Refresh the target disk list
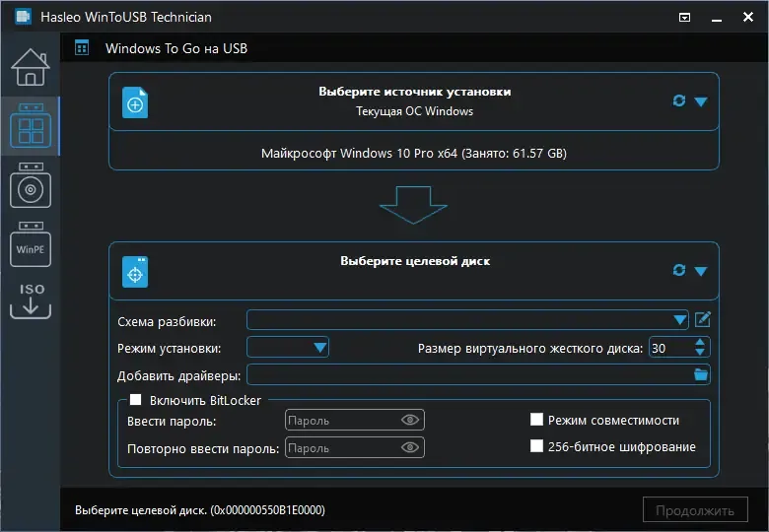Image resolution: width=769 pixels, height=532 pixels. (x=678, y=270)
